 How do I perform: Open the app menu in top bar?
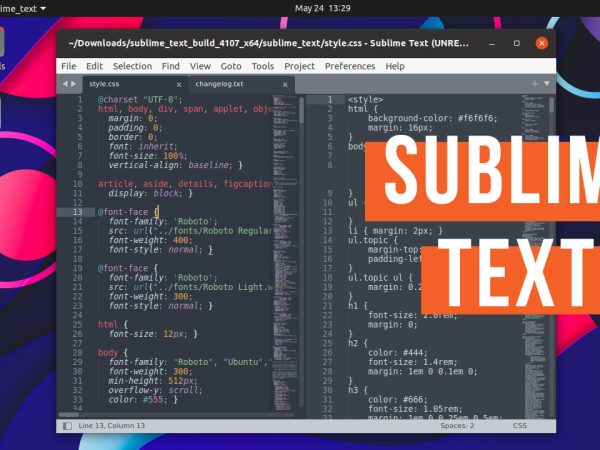22,8
